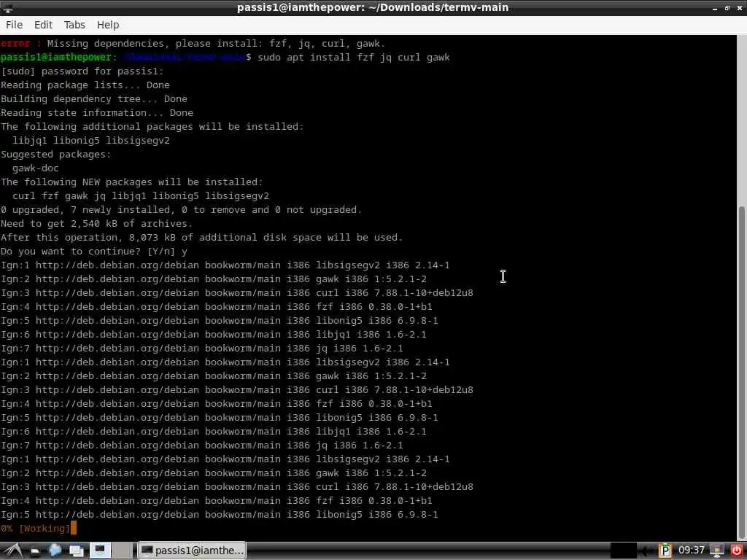Click '0 upgraded, 7 newly installed' line
The height and width of the screenshot is (560, 747).
[181, 210]
